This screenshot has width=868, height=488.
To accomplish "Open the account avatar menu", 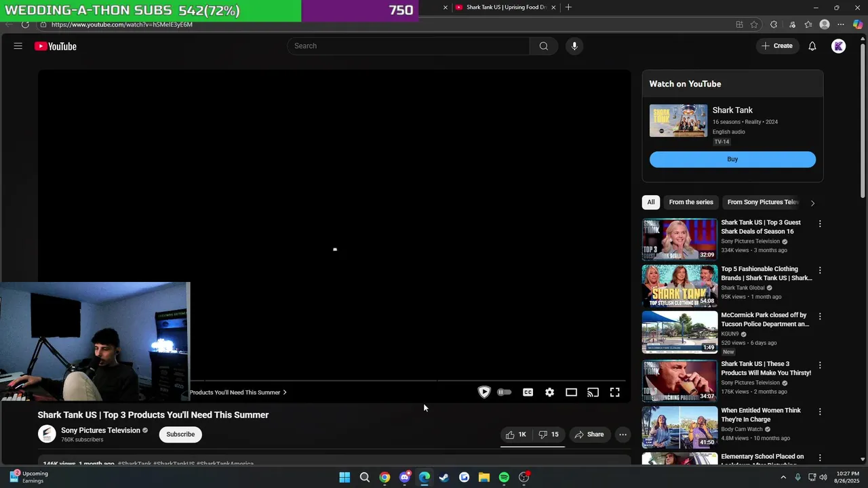I will (839, 46).
